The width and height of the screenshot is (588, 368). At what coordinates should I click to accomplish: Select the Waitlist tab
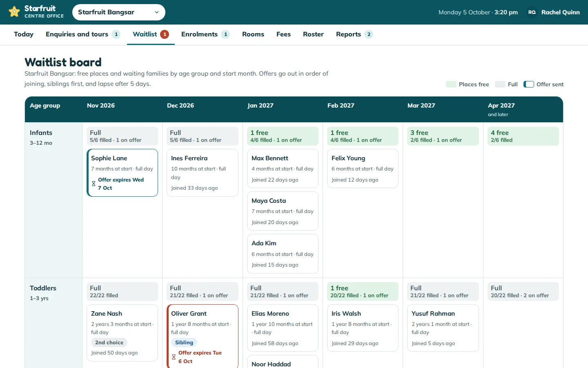tap(151, 34)
